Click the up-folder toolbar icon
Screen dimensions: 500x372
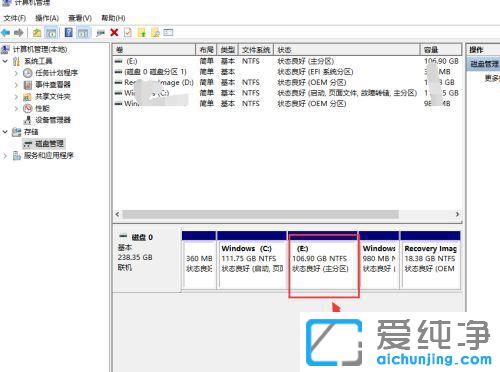coord(37,33)
